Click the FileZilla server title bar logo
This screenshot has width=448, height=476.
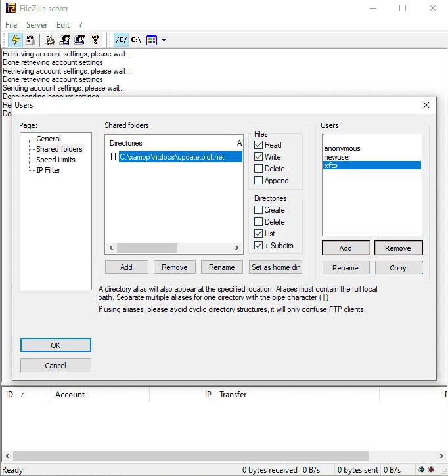(11, 8)
